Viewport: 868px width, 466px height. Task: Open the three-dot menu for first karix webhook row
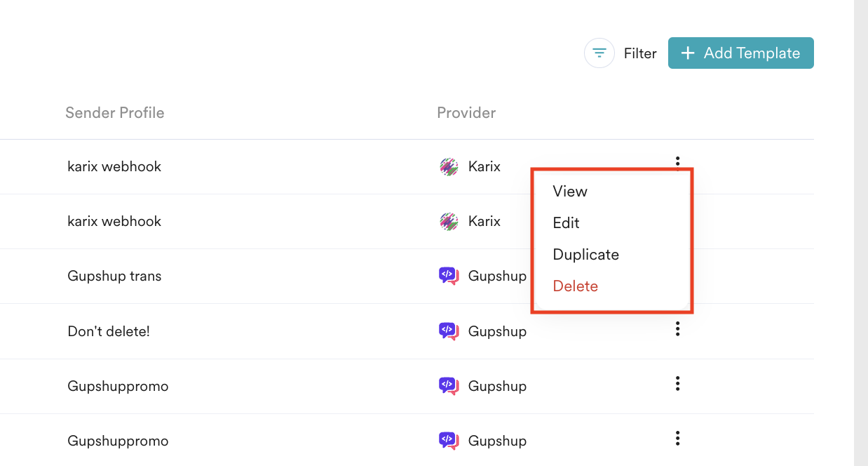[x=677, y=162]
